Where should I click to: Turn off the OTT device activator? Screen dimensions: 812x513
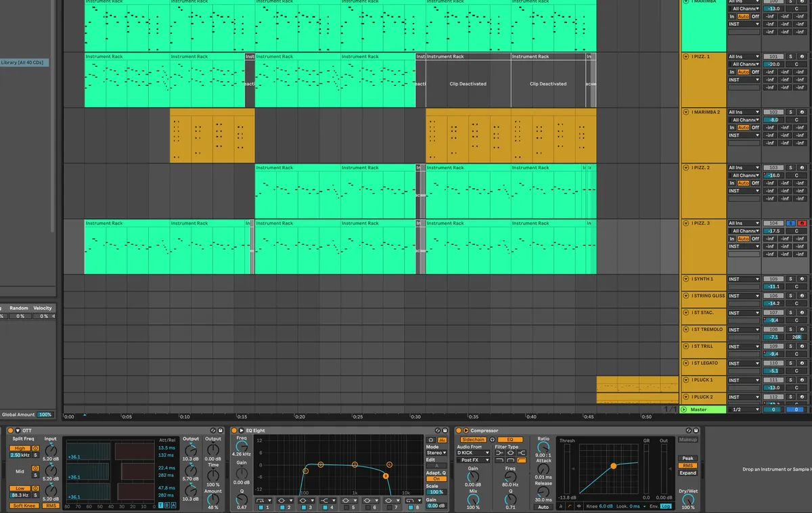(x=10, y=430)
